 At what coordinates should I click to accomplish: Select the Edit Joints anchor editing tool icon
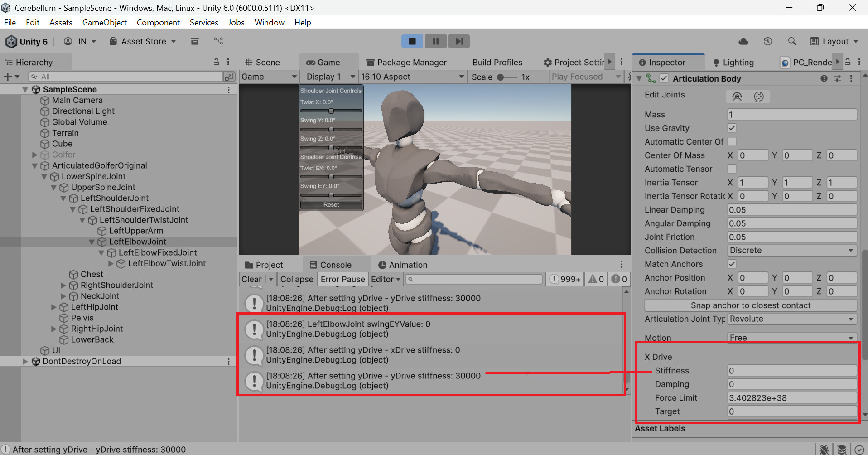pyautogui.click(x=737, y=96)
